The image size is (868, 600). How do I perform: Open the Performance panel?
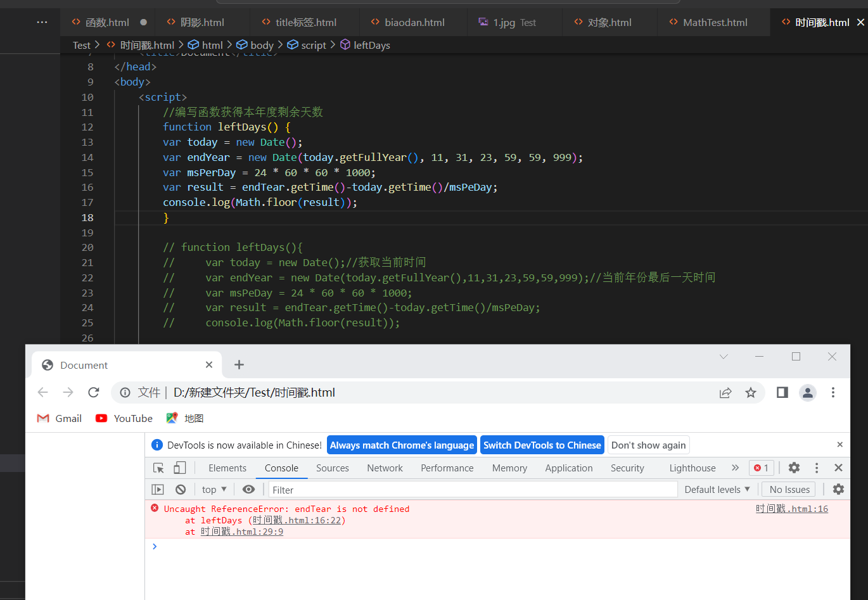point(447,468)
